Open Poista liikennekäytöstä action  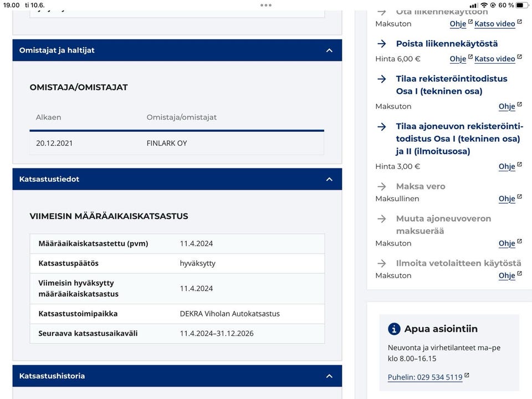(x=447, y=44)
